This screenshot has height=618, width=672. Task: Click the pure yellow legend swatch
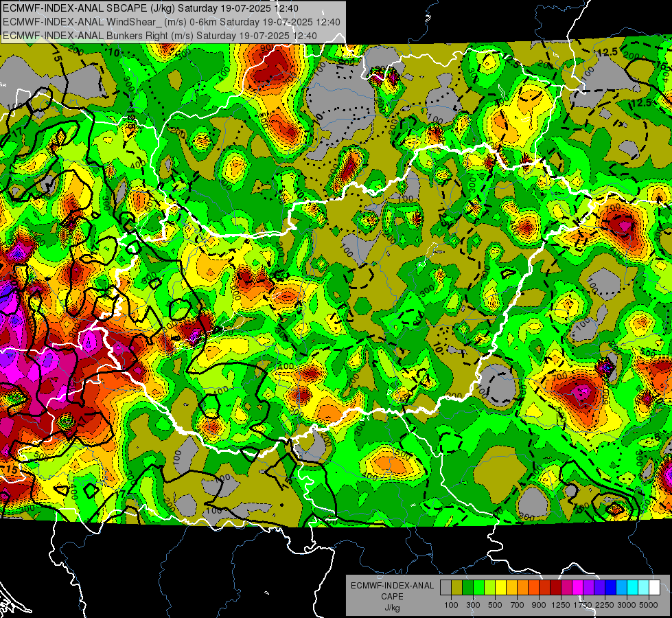pyautogui.click(x=501, y=588)
